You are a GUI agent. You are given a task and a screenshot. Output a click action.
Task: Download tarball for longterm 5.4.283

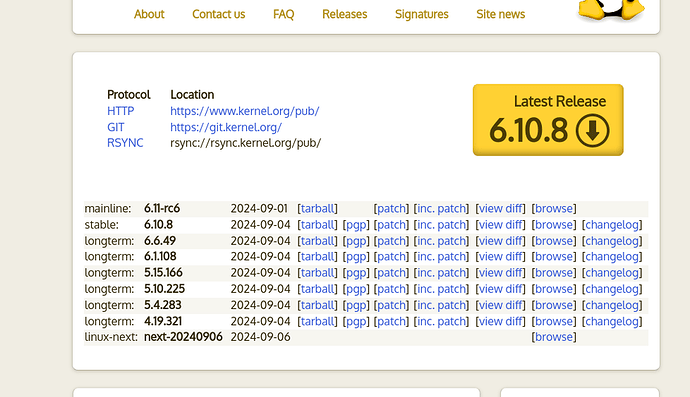click(x=318, y=305)
